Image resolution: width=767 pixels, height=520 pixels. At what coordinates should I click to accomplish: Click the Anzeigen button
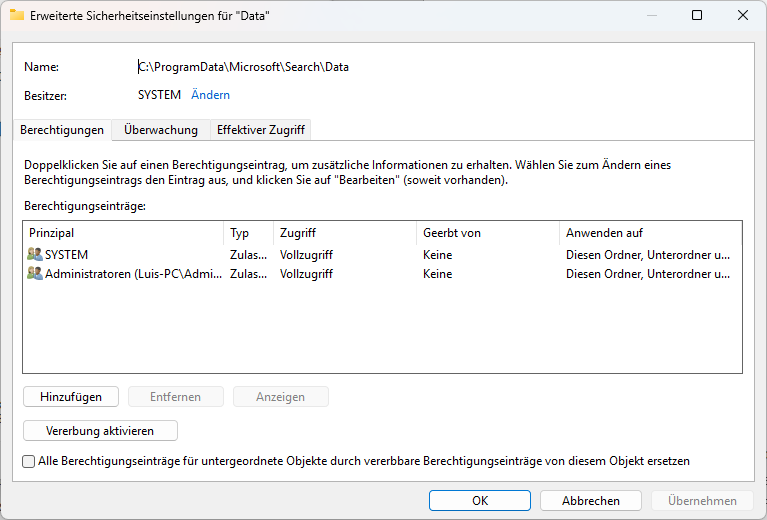280,397
